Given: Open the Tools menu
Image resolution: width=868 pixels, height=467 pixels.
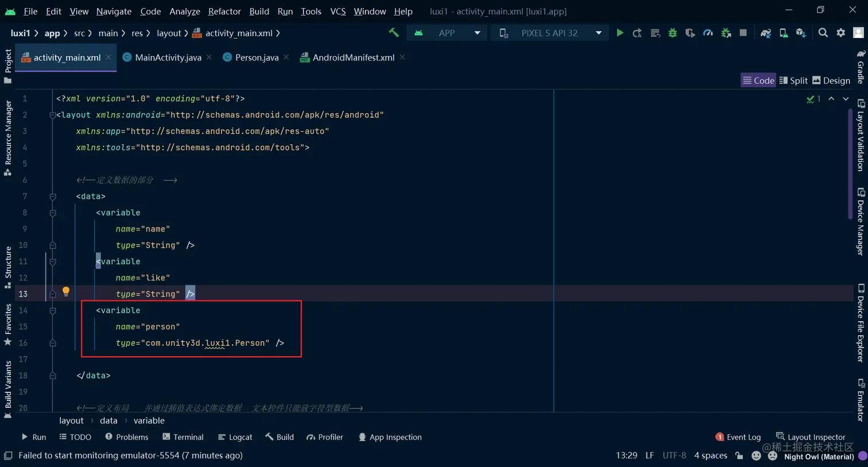Looking at the screenshot, I should tap(311, 11).
